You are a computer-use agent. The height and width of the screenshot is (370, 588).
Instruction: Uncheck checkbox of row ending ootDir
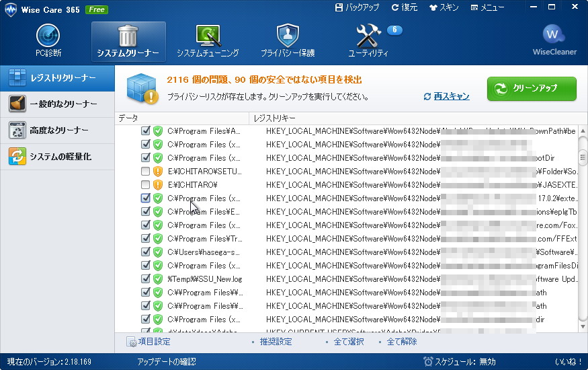[146, 158]
